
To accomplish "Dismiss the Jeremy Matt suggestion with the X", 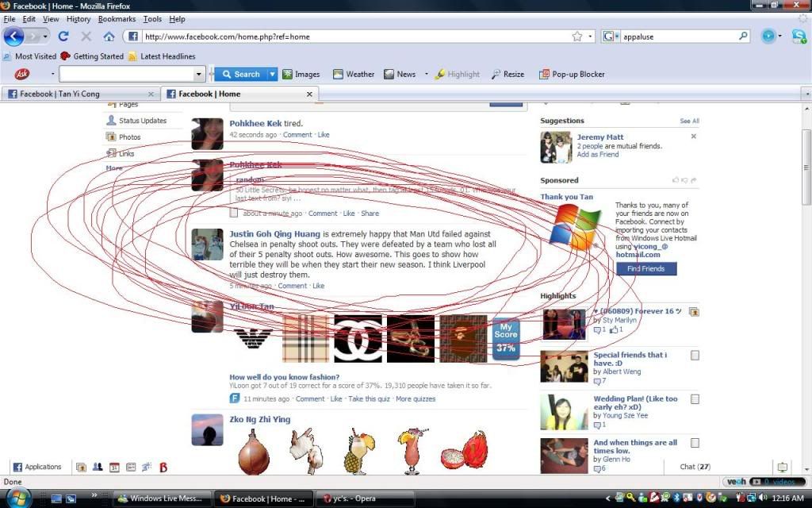I will [693, 137].
